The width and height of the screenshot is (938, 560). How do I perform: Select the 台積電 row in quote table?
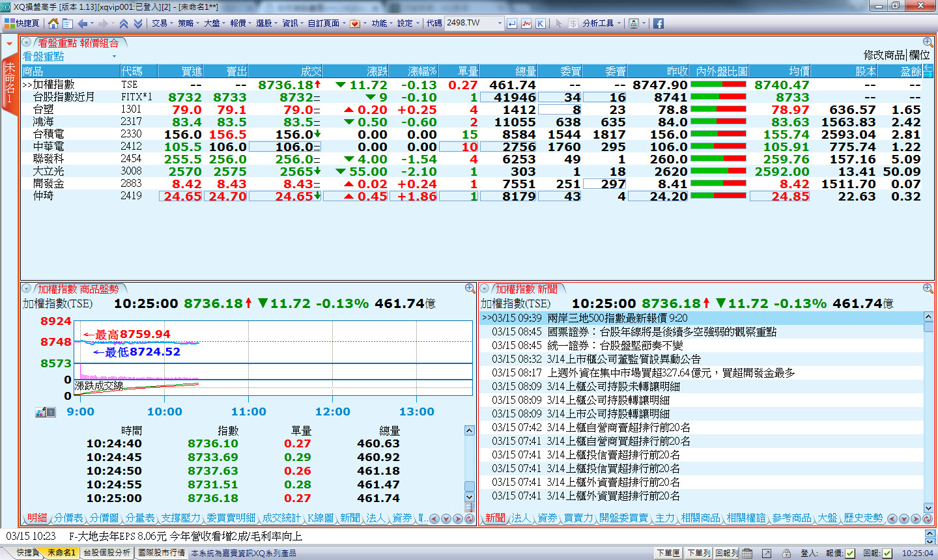[471, 134]
